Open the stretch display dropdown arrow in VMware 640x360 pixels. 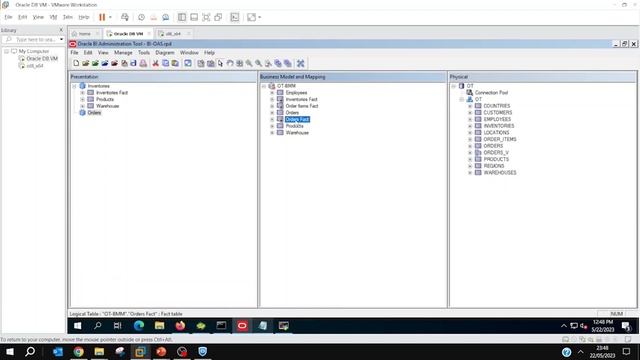pos(260,17)
